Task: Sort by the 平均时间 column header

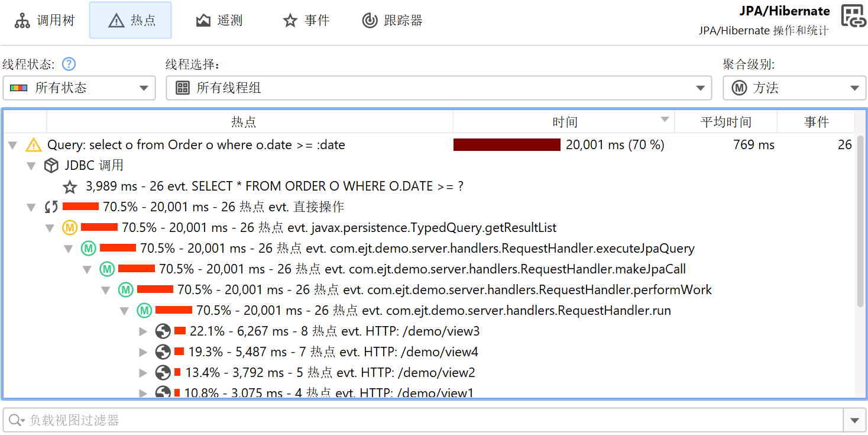Action: (726, 123)
